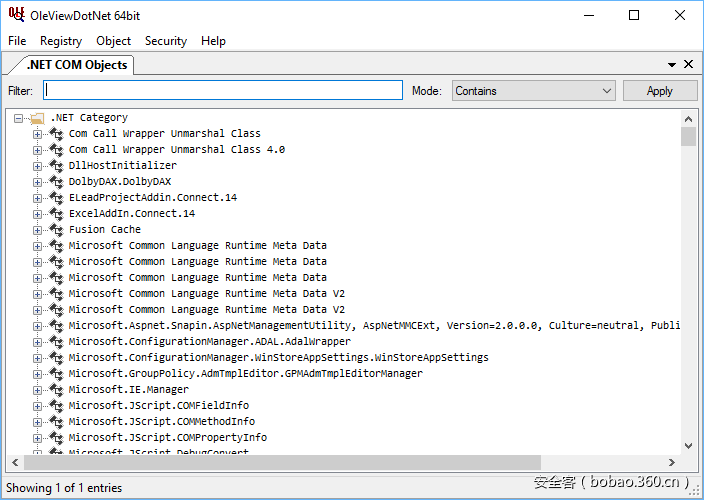Close the .NET COM Objects tab panel
The width and height of the screenshot is (704, 500).
(689, 65)
